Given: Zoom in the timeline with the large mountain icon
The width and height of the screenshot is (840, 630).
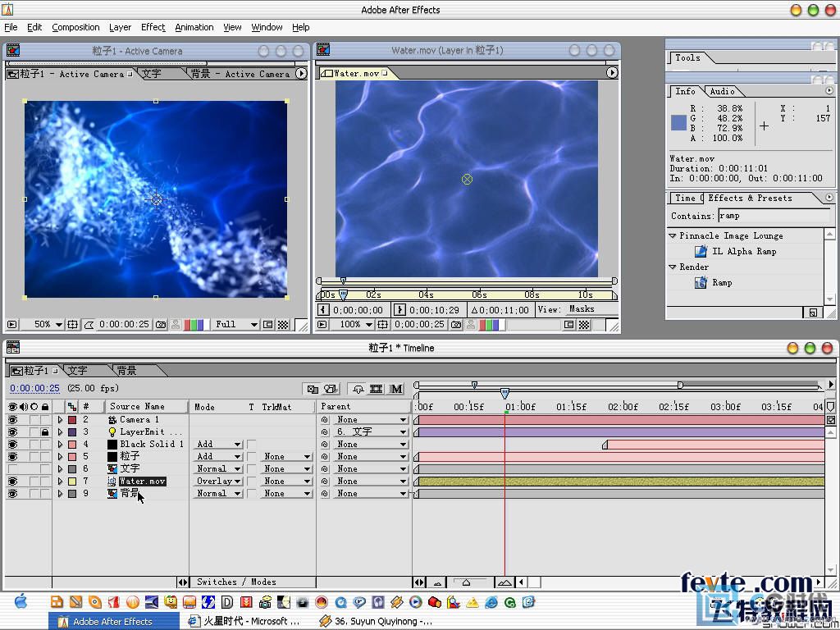Looking at the screenshot, I should [x=504, y=582].
